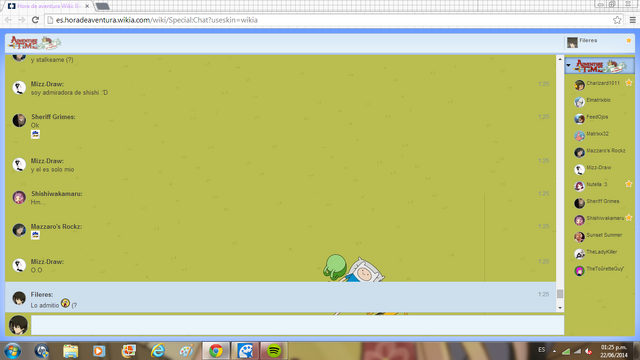This screenshot has height=360, width=640.
Task: Select TheLadyKiller name in user list
Action: (x=602, y=252)
